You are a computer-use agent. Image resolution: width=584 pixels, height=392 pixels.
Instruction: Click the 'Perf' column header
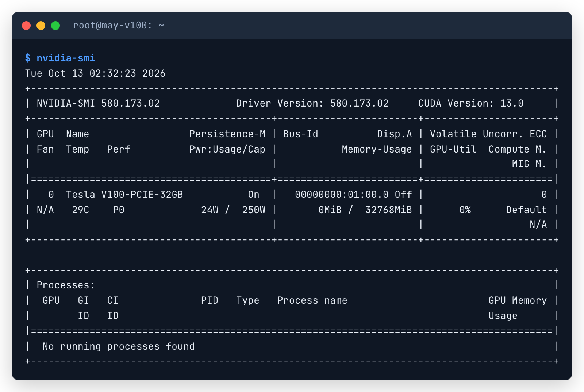119,149
